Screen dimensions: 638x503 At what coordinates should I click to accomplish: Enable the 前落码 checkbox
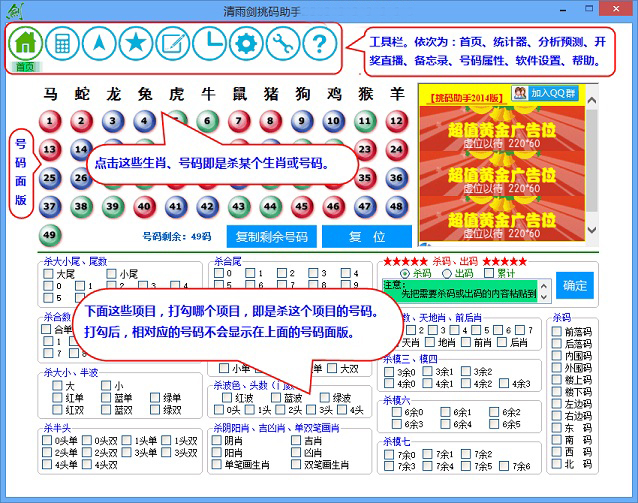coord(556,331)
